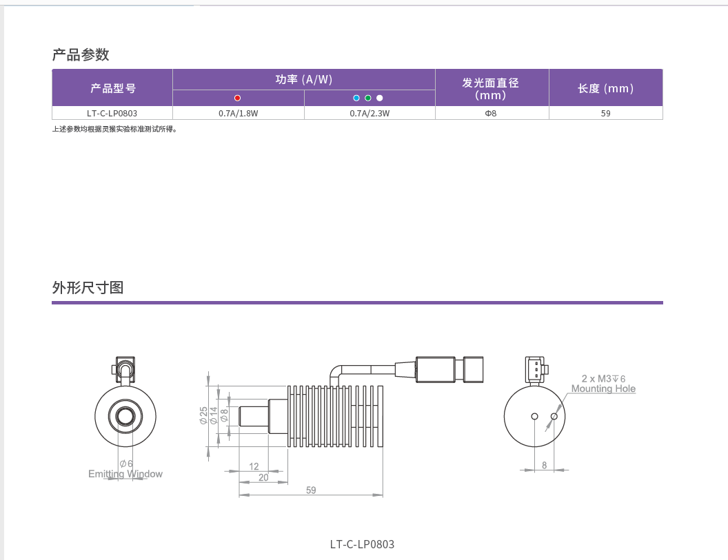Click the 产品型号 column header

[x=112, y=87]
